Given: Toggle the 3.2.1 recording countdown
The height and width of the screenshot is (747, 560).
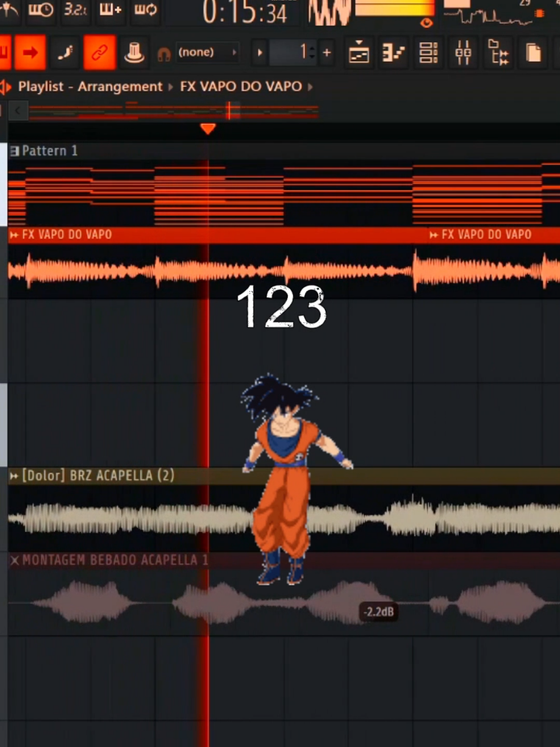Looking at the screenshot, I should [x=75, y=10].
